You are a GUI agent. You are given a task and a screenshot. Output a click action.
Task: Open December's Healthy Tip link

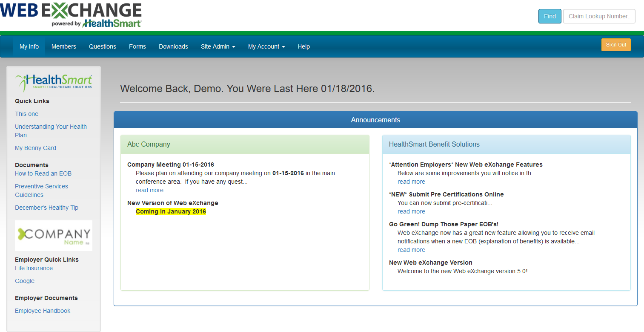(46, 208)
